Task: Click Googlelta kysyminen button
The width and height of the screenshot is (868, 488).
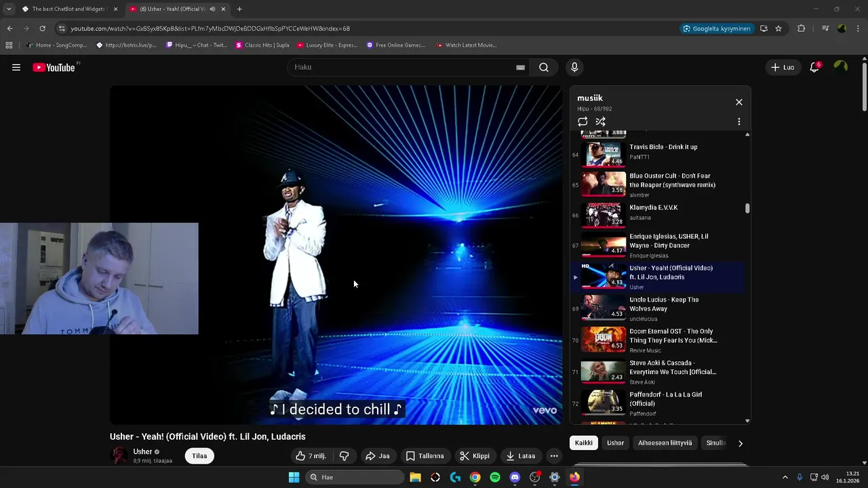Action: (x=717, y=28)
